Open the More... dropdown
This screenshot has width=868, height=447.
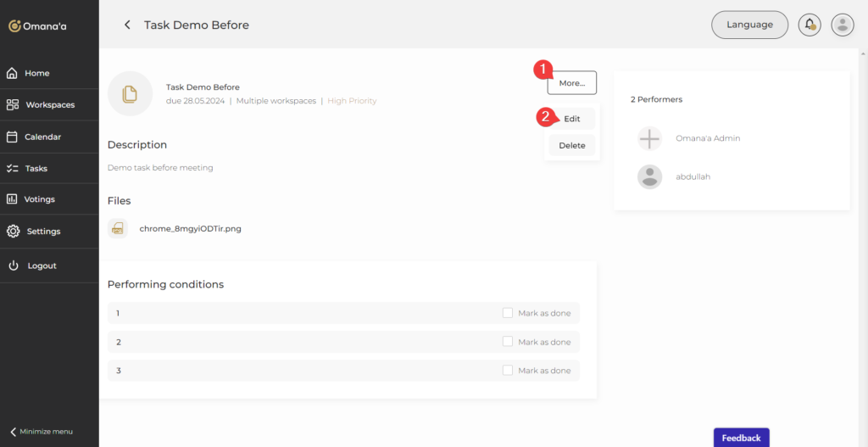572,83
